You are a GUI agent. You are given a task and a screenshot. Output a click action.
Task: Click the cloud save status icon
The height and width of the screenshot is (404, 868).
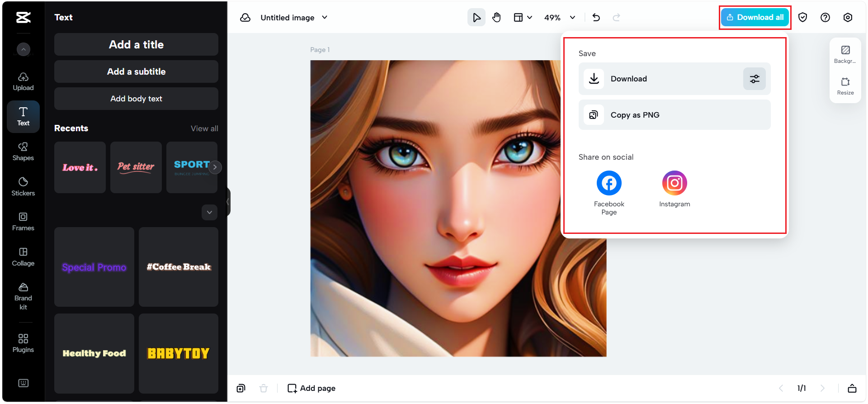point(245,18)
